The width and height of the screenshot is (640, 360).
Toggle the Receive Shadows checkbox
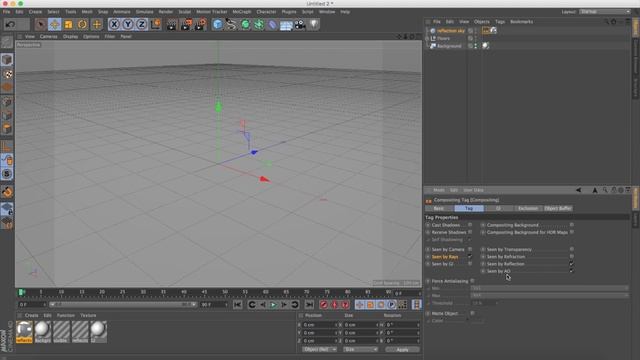(470, 232)
